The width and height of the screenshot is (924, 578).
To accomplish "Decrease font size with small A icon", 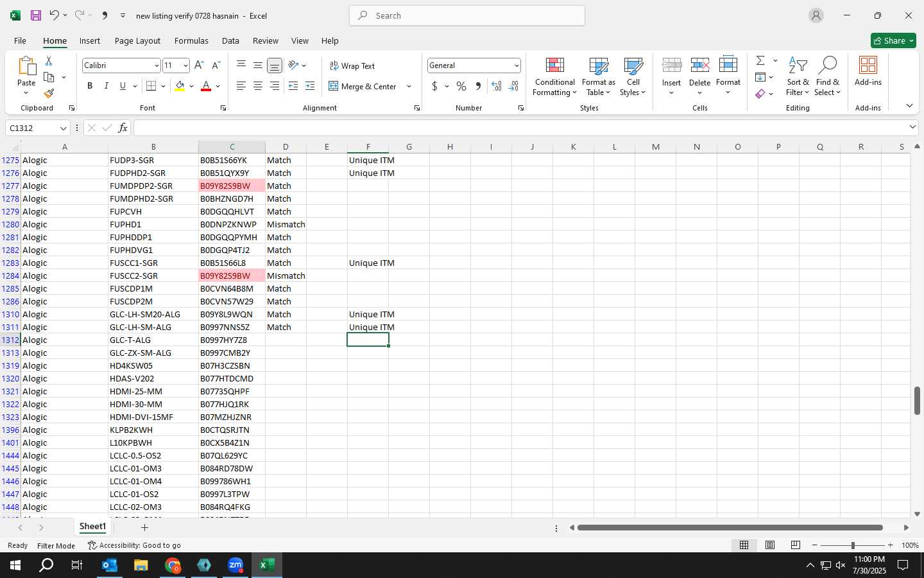I will [216, 66].
